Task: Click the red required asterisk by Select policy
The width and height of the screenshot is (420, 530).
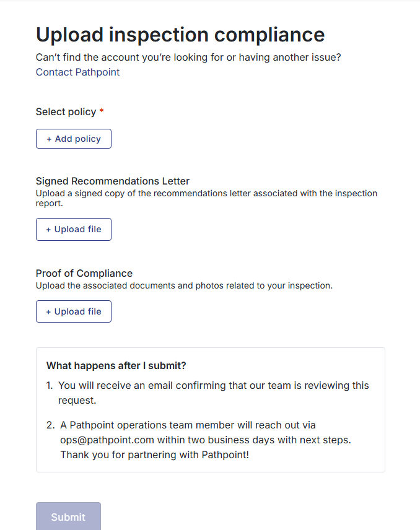Action: coord(102,112)
